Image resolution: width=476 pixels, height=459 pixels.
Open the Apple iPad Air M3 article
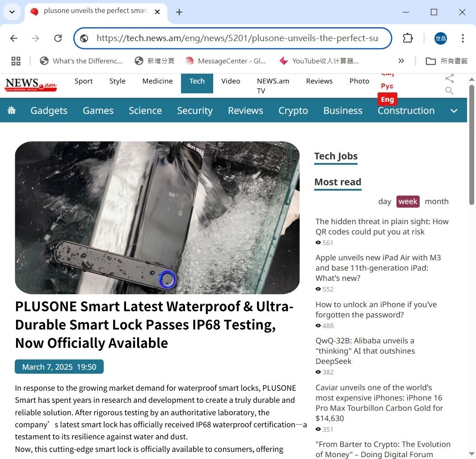(x=378, y=268)
